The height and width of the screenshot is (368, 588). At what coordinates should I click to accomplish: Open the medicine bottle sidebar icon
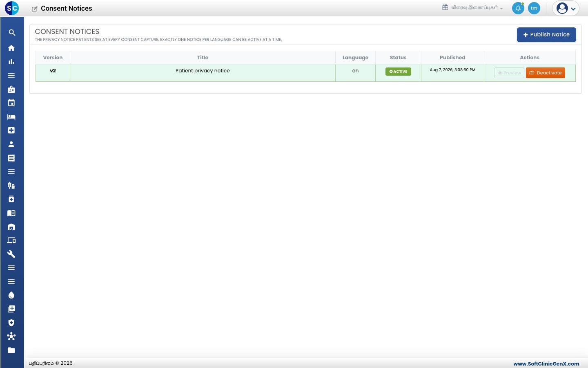11,199
